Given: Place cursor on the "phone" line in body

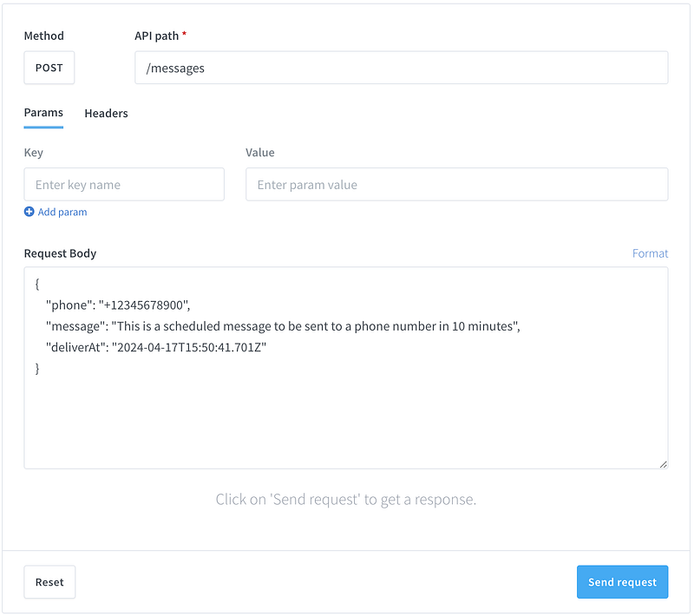Looking at the screenshot, I should (x=118, y=305).
